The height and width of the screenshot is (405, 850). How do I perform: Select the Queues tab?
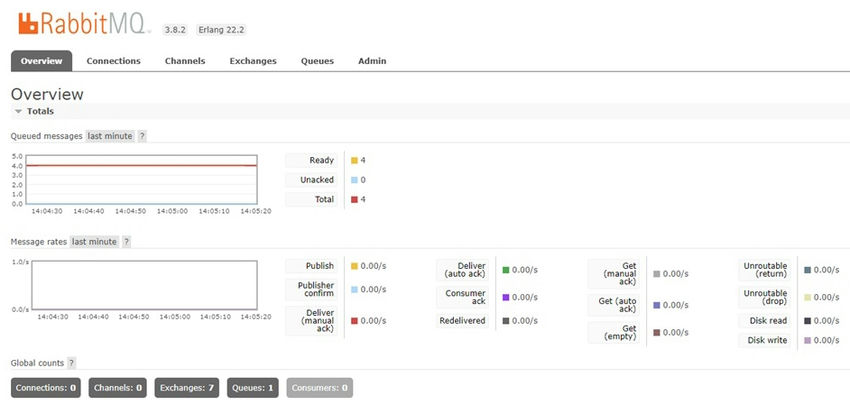coord(317,61)
